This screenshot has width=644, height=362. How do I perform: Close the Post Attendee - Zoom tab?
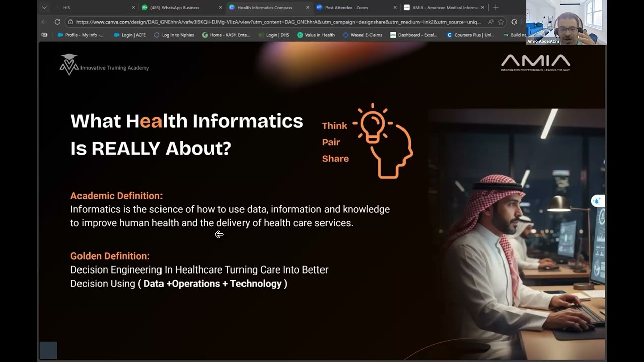point(395,8)
